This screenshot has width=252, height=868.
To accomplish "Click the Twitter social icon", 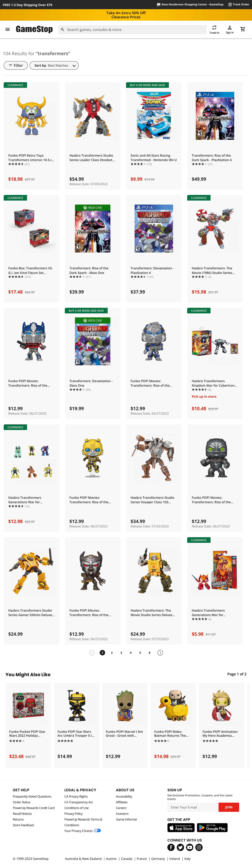I will click(x=180, y=847).
